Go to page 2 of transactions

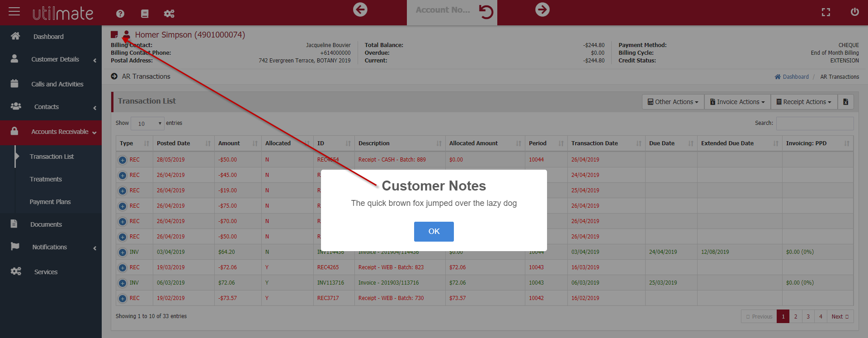coord(796,316)
